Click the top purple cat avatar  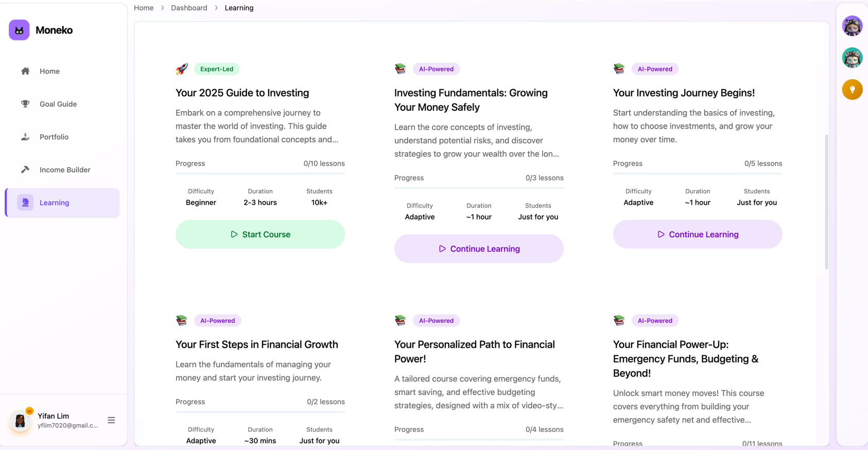pos(852,26)
